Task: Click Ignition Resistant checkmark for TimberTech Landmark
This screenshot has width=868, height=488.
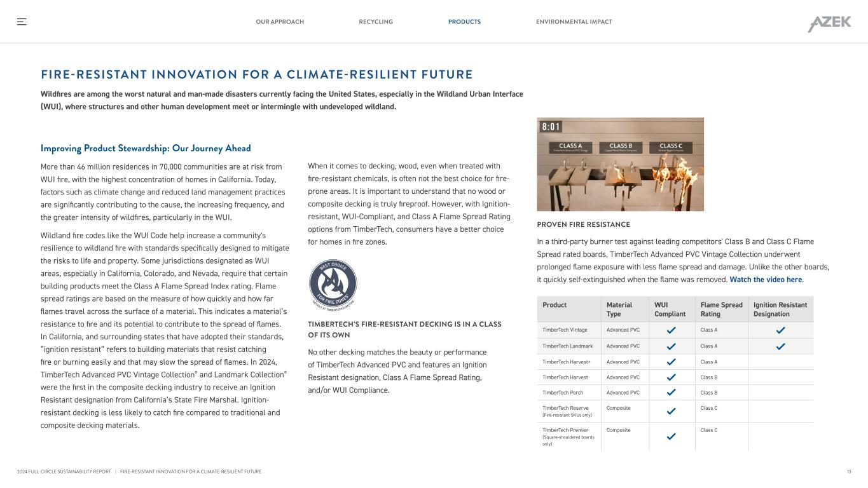Action: click(x=780, y=346)
